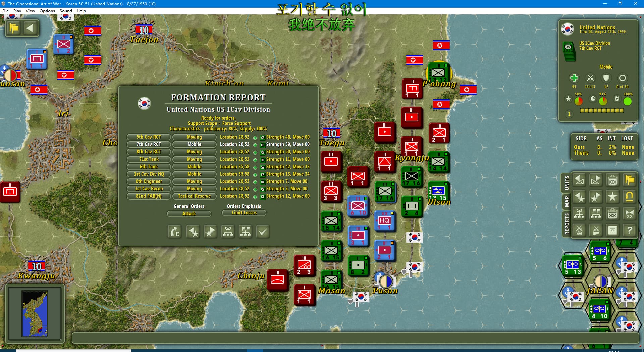Select the next formation star icon in Units panel
The image size is (644, 352).
pos(596,197)
